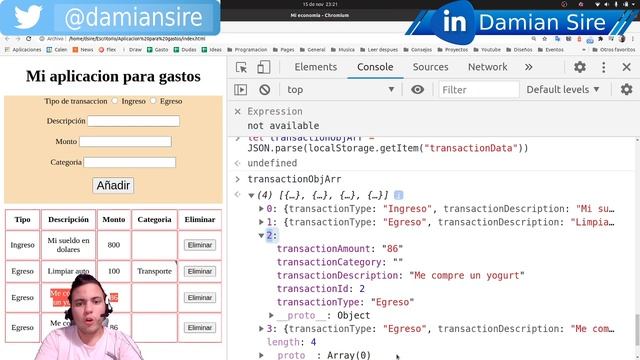The image size is (640, 360).
Task: Click the Añadir button
Action: (x=113, y=185)
